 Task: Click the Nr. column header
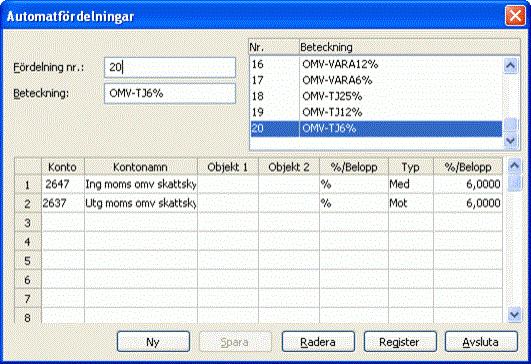pyautogui.click(x=274, y=47)
